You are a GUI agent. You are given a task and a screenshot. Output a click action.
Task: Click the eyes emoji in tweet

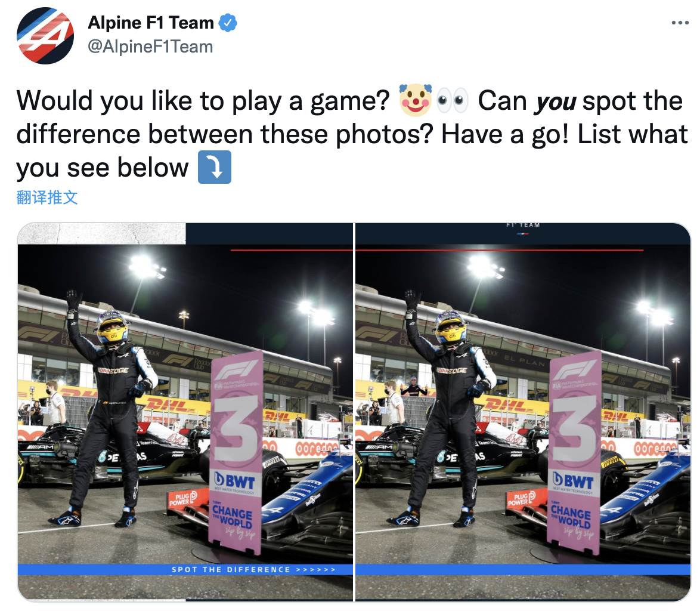click(452, 100)
